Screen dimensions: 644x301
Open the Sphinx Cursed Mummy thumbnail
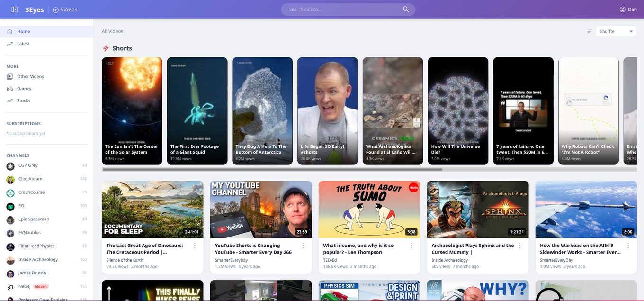pos(478,210)
